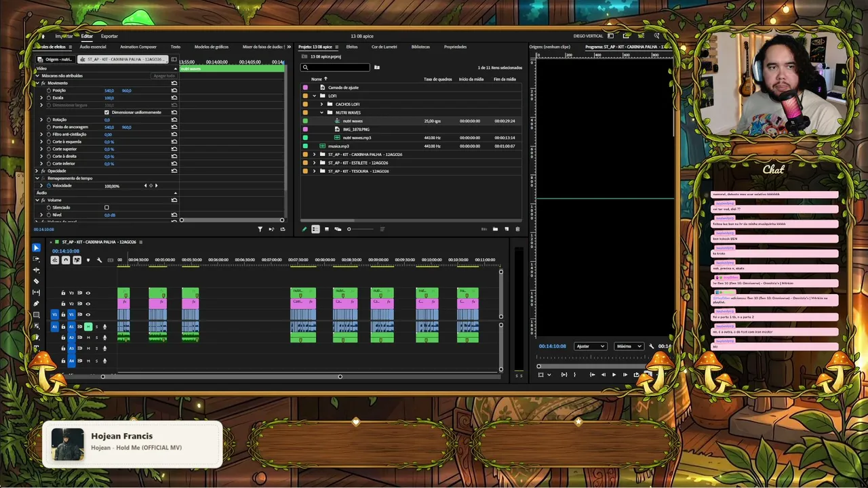Switch Project panel to freeform view

click(338, 229)
